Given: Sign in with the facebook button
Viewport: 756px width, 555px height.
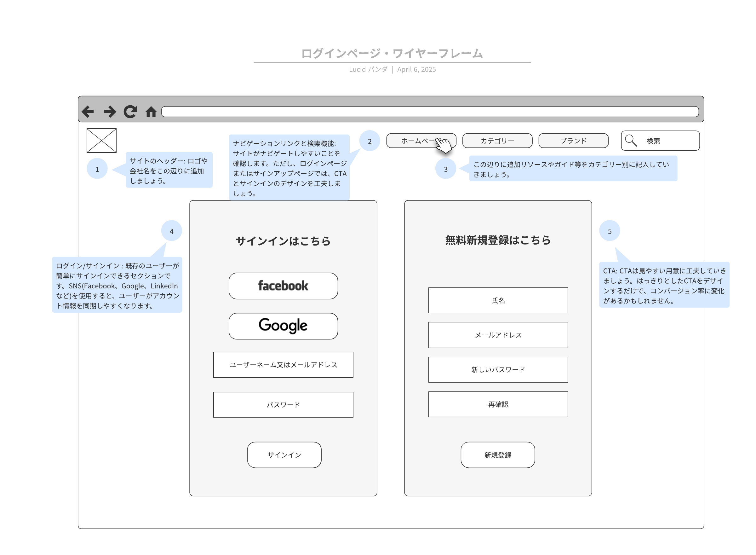Looking at the screenshot, I should (x=283, y=286).
